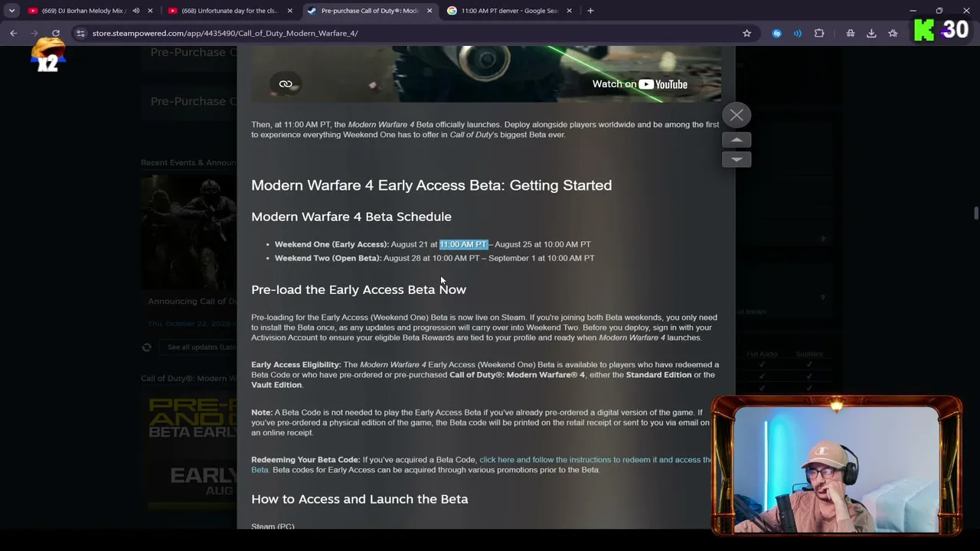This screenshot has height=551, width=980.
Task: Click 'Redeeming Your Beta Code:' bold label
Action: tap(305, 460)
